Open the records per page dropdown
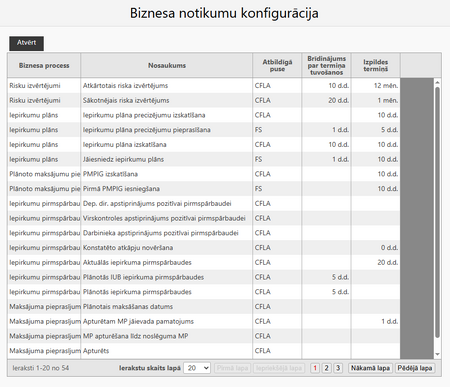This screenshot has height=387, width=450. pyautogui.click(x=197, y=368)
